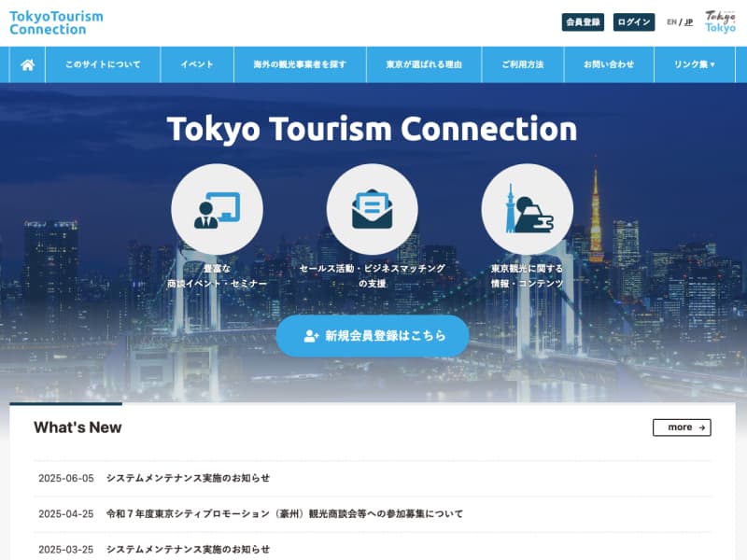Open 2025-06-05 システムメンテナンス実施のお知らせ news
Viewport: 747px width, 560px height.
pos(372,478)
